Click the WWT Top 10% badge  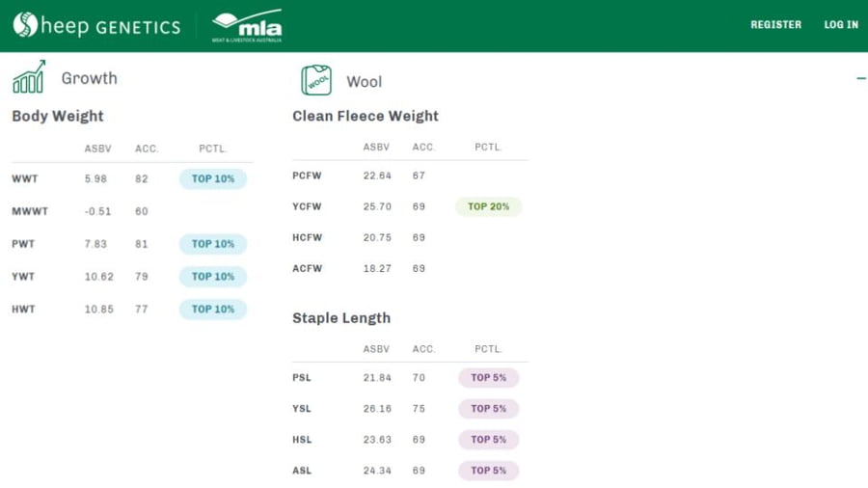213,179
